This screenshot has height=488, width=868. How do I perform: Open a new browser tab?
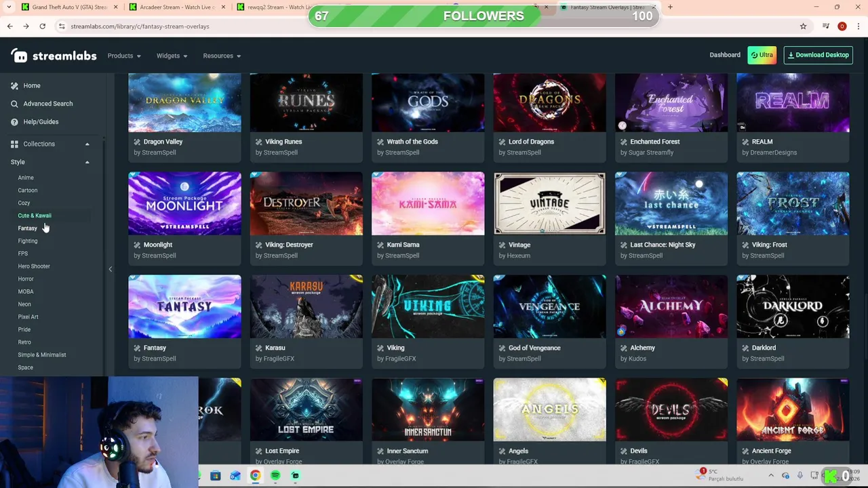pos(670,7)
